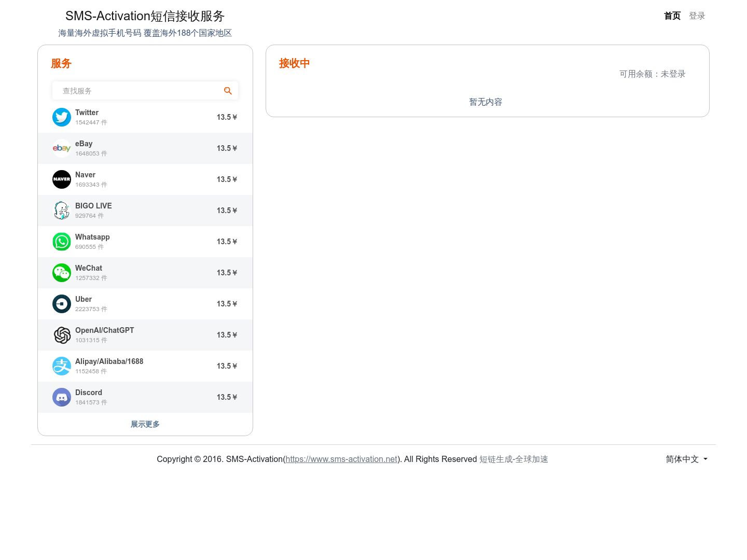Focus the 查找服务 search field

tap(145, 91)
